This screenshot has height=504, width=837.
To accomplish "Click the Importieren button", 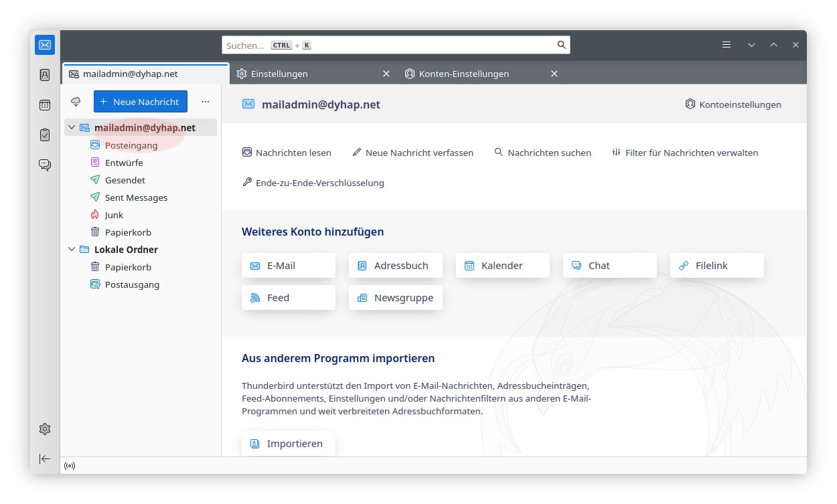I will 288,444.
